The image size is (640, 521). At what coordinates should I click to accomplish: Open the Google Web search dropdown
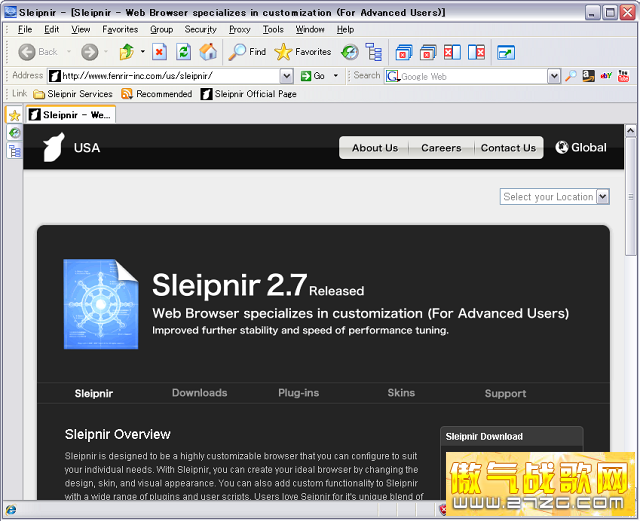coord(553,76)
